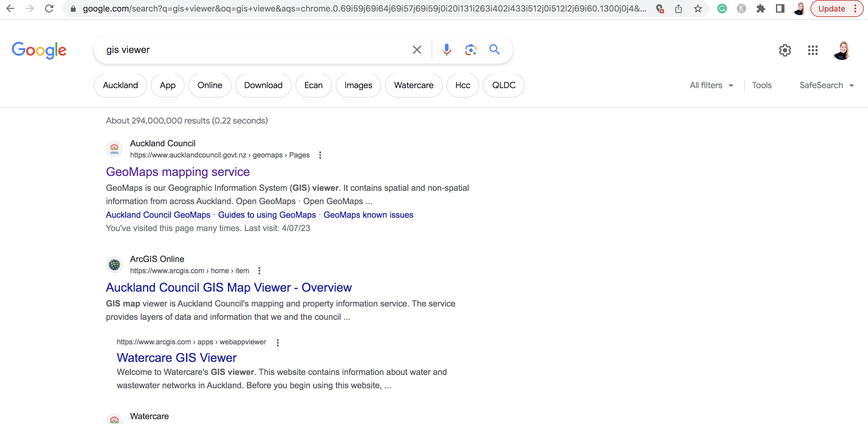Click the browser forward arrow
Viewport: 868px width, 424px height.
30,8
